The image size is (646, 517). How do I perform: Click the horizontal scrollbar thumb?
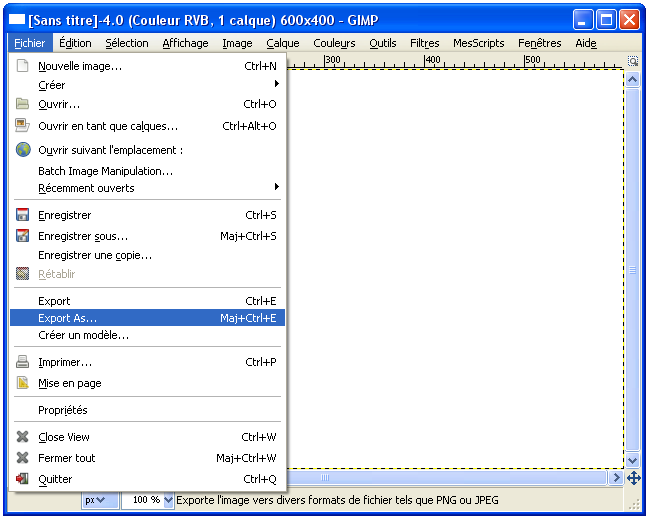[x=447, y=477]
